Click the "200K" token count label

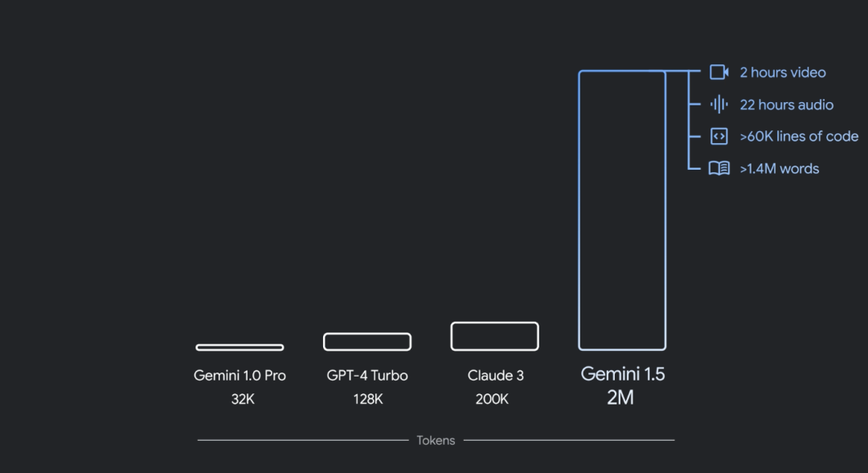point(491,399)
